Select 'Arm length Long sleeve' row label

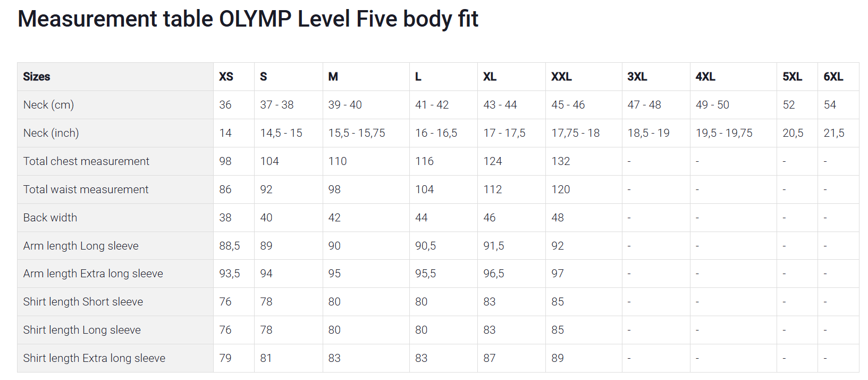pyautogui.click(x=81, y=246)
